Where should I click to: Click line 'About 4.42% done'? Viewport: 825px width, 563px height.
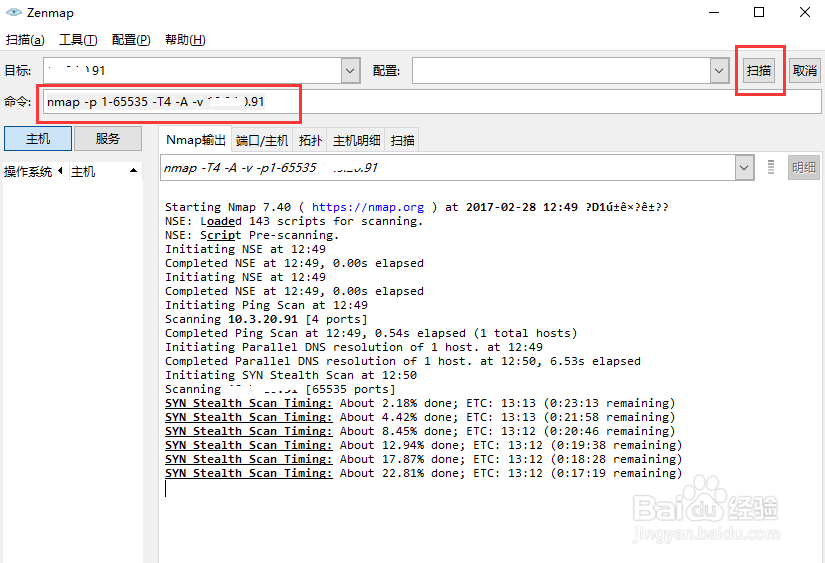(420, 417)
